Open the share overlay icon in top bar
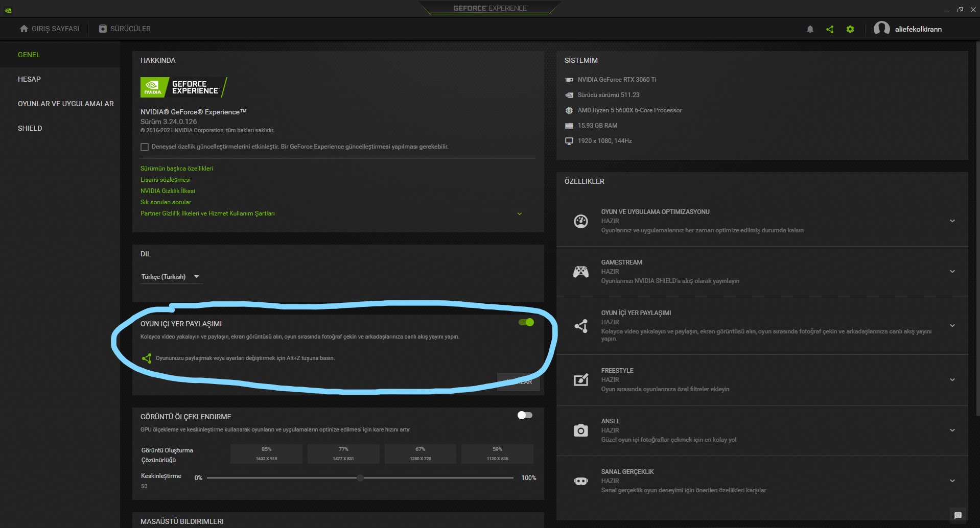This screenshot has width=980, height=528. pyautogui.click(x=830, y=29)
